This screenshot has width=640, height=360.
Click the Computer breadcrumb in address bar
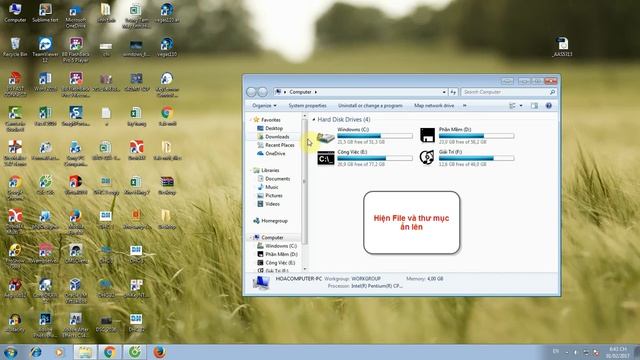point(300,92)
